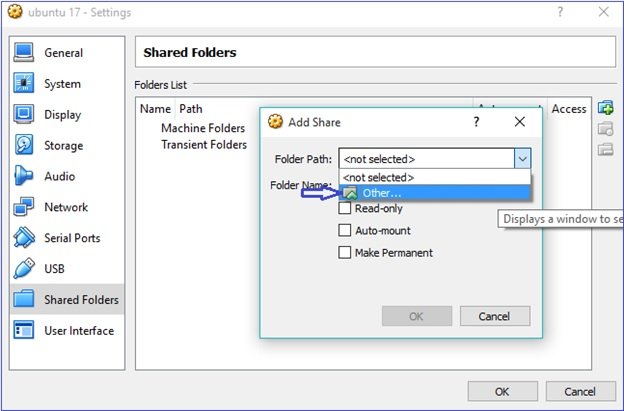
Task: Click the Add Share help question mark
Action: click(x=476, y=122)
